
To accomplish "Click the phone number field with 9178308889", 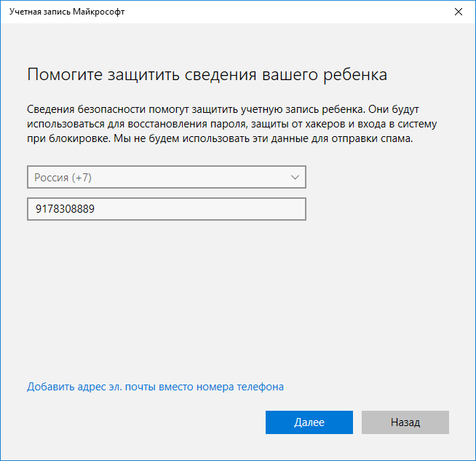I will tap(167, 209).
